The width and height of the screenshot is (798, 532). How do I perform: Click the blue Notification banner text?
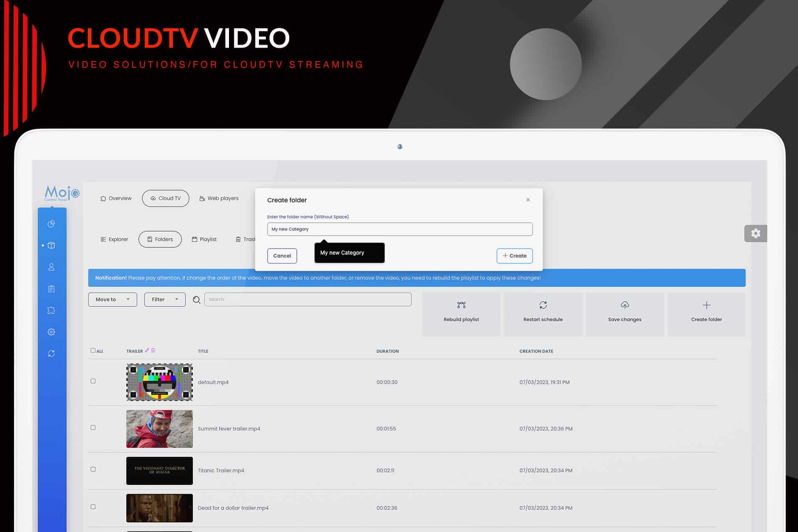[318, 278]
